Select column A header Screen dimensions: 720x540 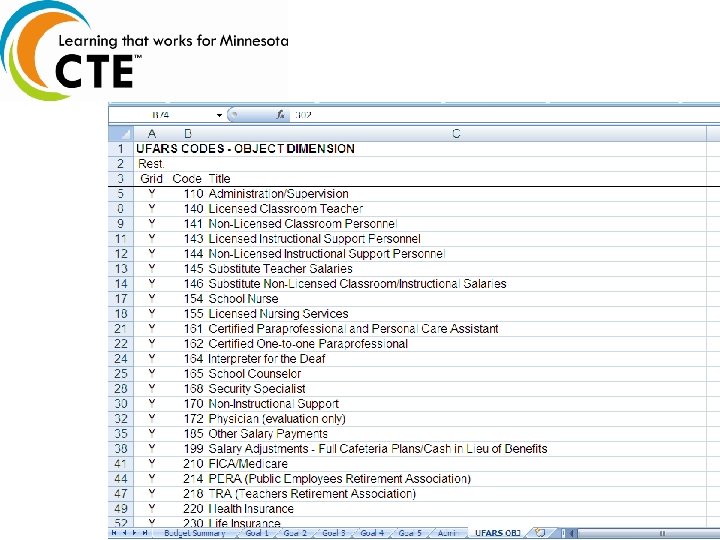click(152, 134)
